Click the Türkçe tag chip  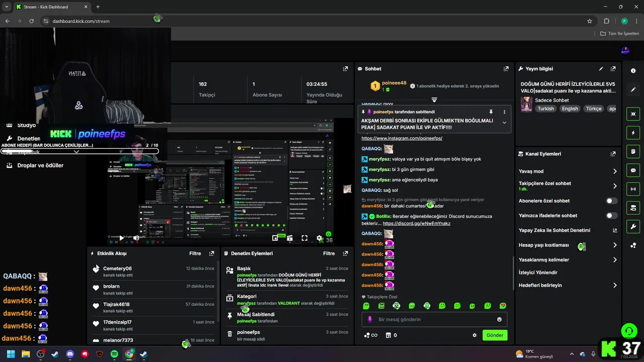(594, 109)
